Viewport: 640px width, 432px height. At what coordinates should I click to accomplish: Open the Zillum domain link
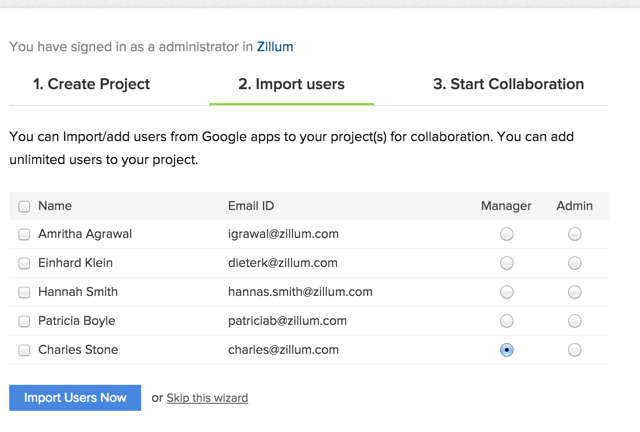click(x=275, y=47)
